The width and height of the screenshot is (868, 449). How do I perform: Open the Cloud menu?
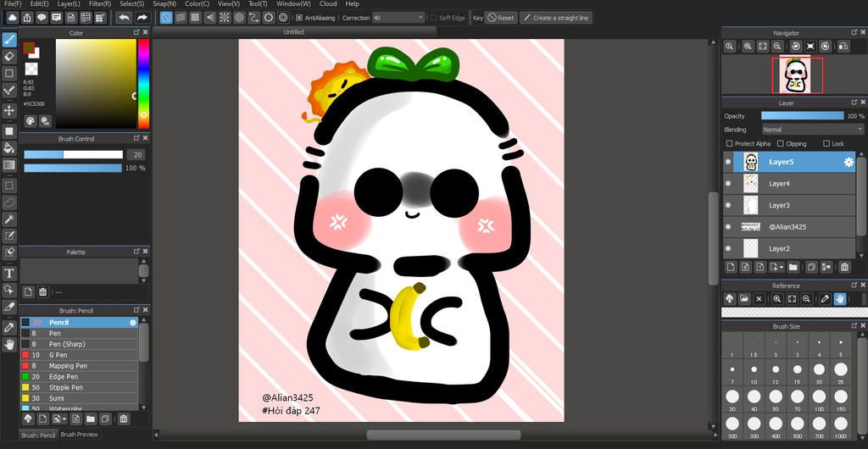[x=328, y=4]
